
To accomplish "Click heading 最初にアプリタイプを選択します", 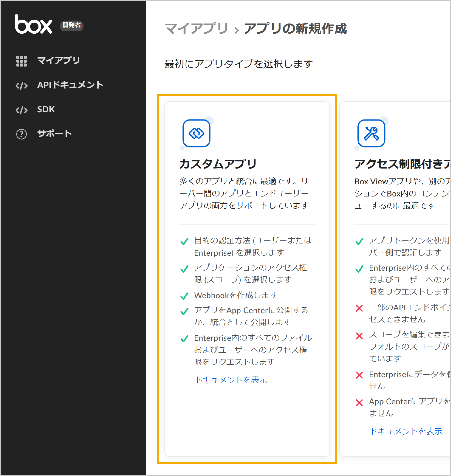I will coord(239,64).
